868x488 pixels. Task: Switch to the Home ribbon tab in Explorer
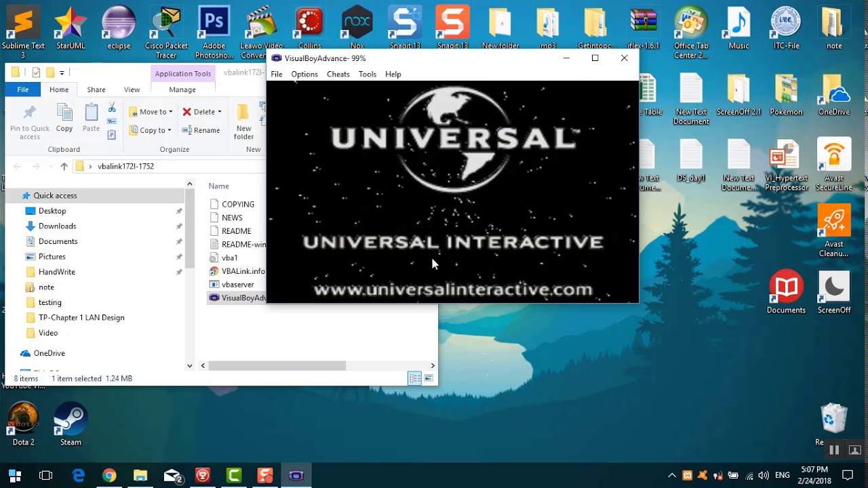[x=59, y=89]
